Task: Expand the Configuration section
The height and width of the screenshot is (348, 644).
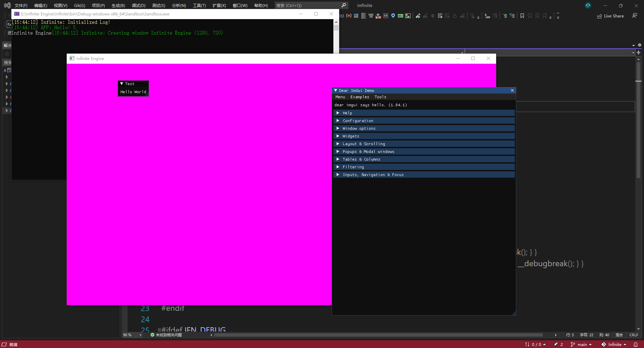Action: (424, 121)
